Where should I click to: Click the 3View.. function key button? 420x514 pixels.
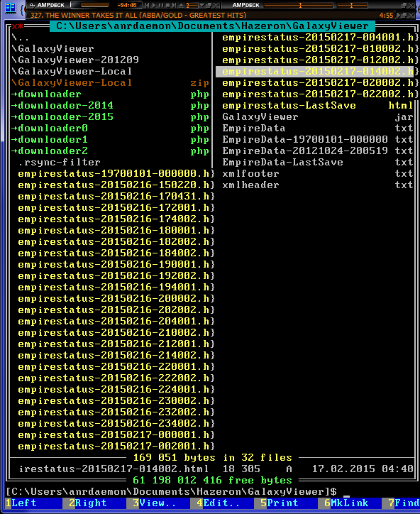[x=162, y=503]
